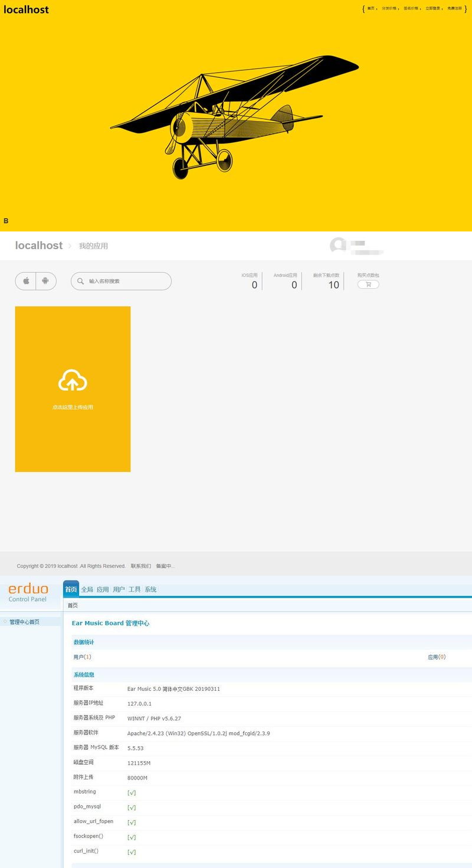Click the check mark beside mbstring
The image size is (472, 868).
tap(132, 792)
